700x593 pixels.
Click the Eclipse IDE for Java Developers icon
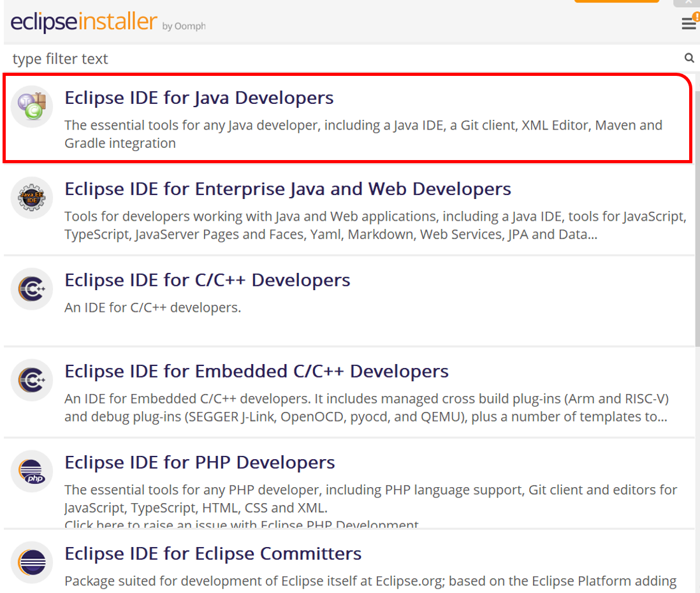click(32, 106)
